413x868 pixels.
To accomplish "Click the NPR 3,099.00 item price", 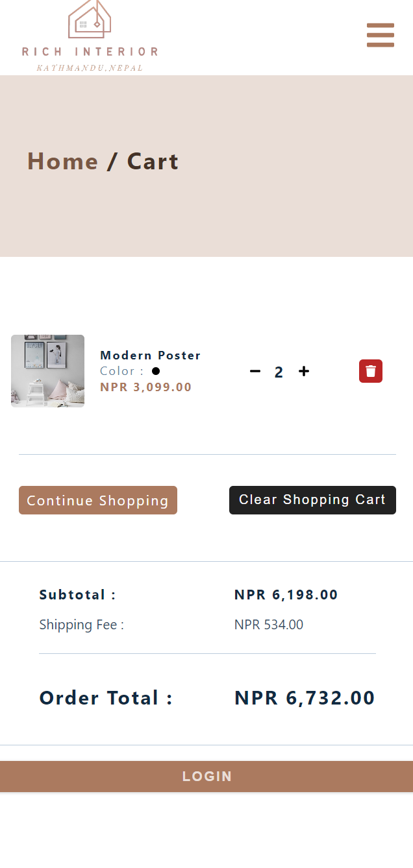I will pyautogui.click(x=146, y=387).
